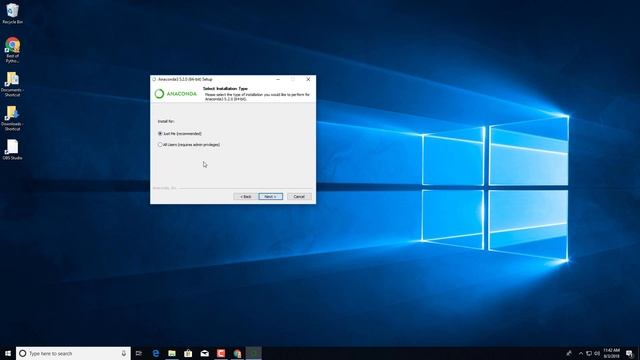Screen dimensions: 640x360
Task: Select the Chrome 'Best of Python' shortcut
Action: coord(12,50)
